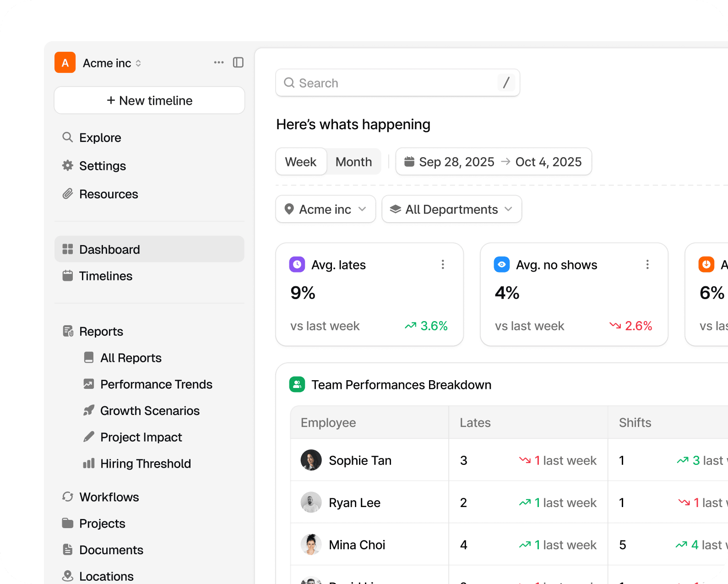Open Growth Scenarios report
The image size is (728, 584).
[150, 411]
